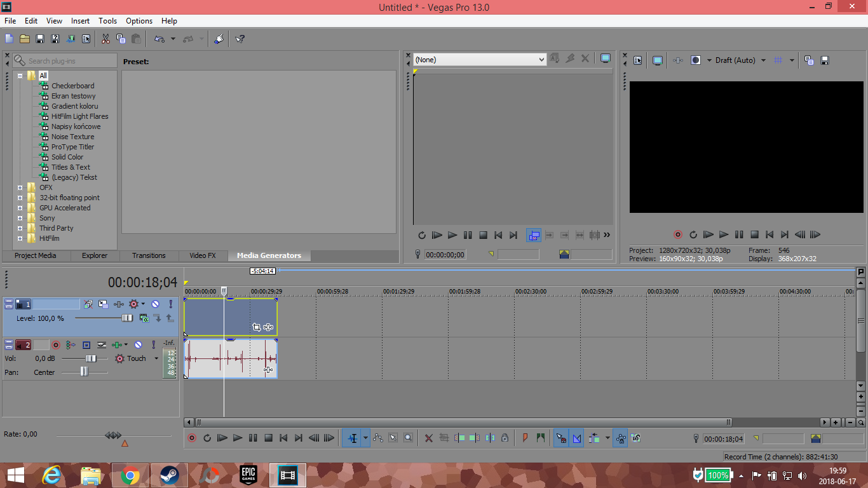
Task: Solo audio track 2
Action: tap(153, 345)
